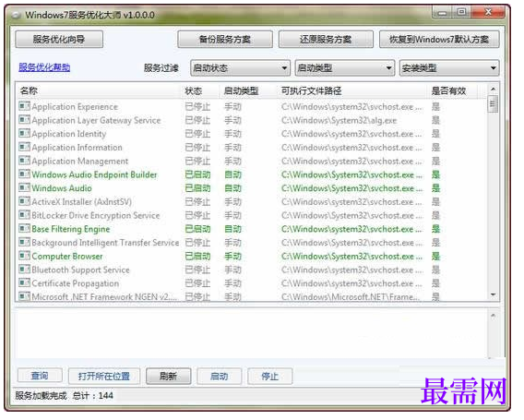Viewport: 524px width, 420px height.
Task: Click the BitLocker Drive Encryption service icon
Action: pyautogui.click(x=24, y=215)
